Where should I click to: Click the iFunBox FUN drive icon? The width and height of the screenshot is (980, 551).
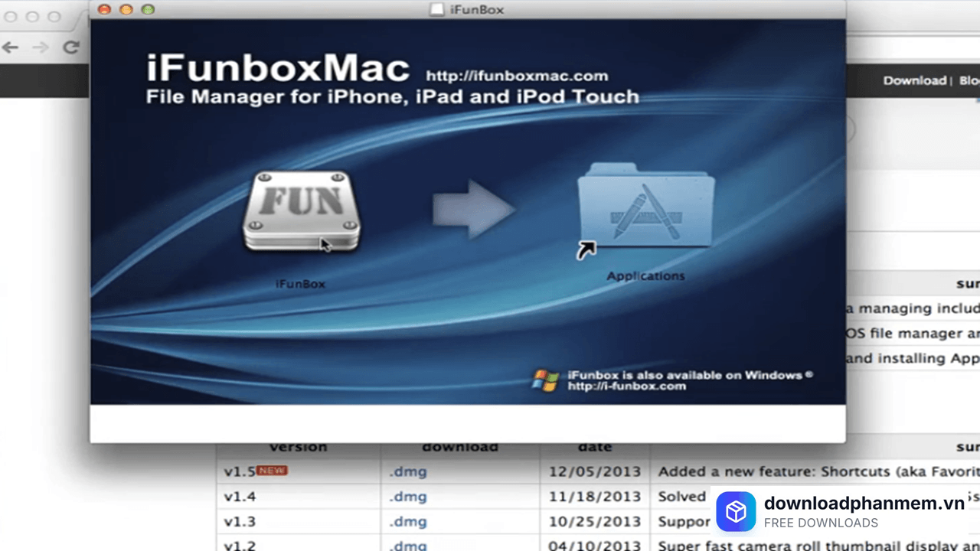pos(300,212)
